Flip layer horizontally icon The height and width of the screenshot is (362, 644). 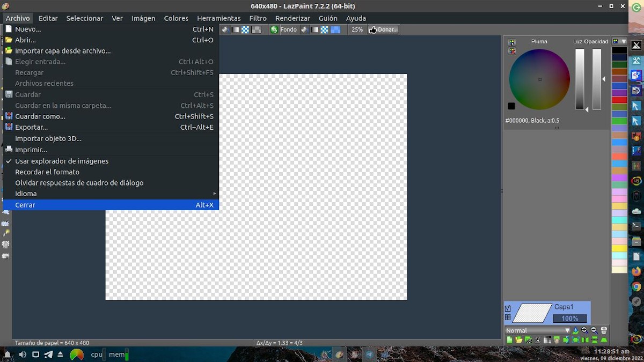(x=585, y=339)
